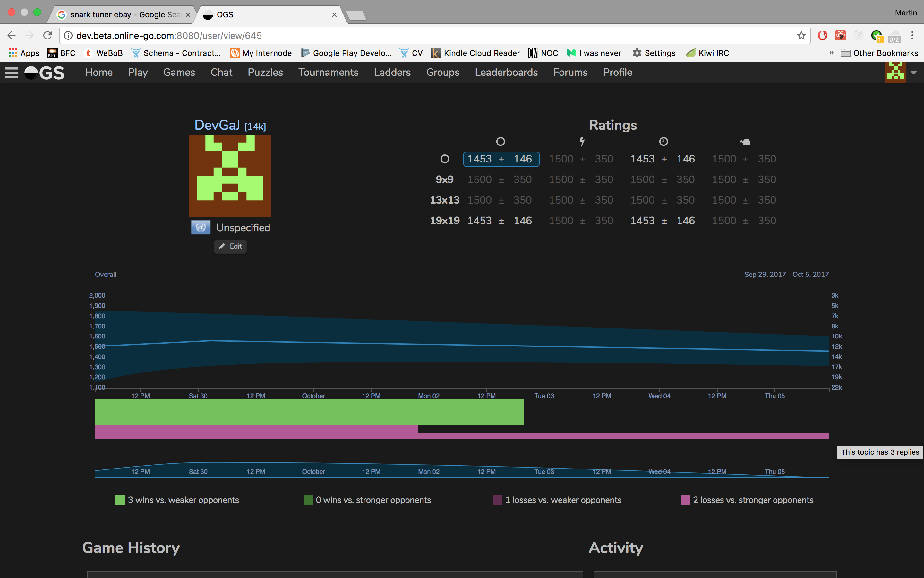Select the 13x13 row label
The image size is (924, 578).
coord(445,200)
